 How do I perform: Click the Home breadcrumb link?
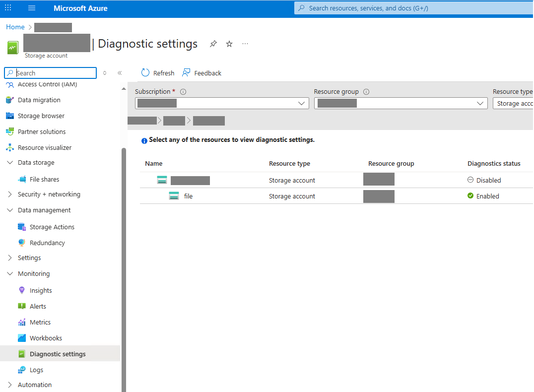pos(15,27)
